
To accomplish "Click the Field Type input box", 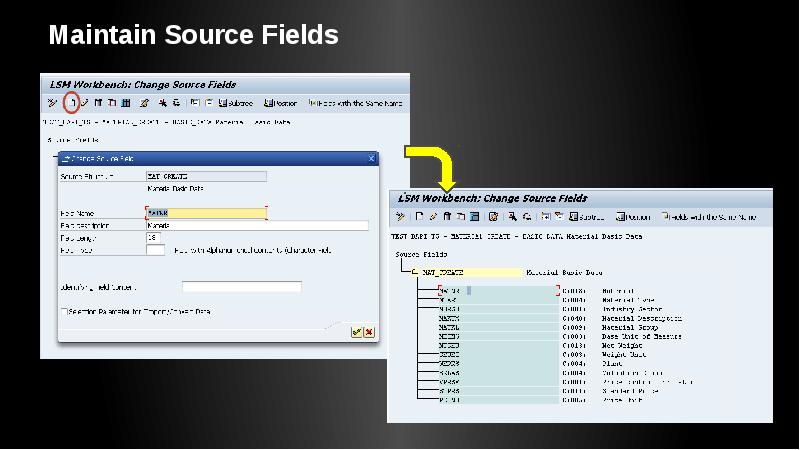I will tap(155, 250).
